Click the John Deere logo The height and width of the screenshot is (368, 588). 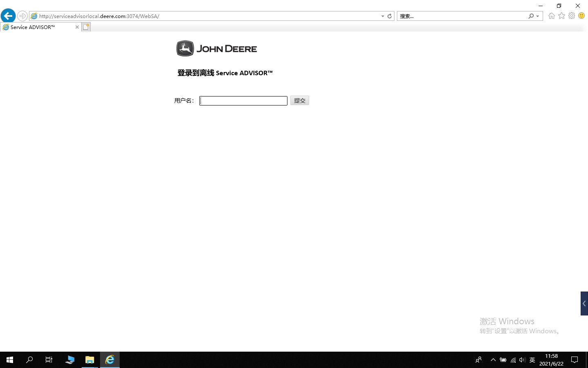216,48
